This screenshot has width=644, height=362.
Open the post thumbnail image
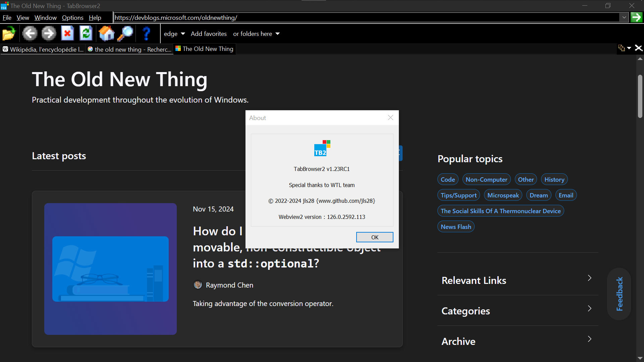pyautogui.click(x=110, y=269)
